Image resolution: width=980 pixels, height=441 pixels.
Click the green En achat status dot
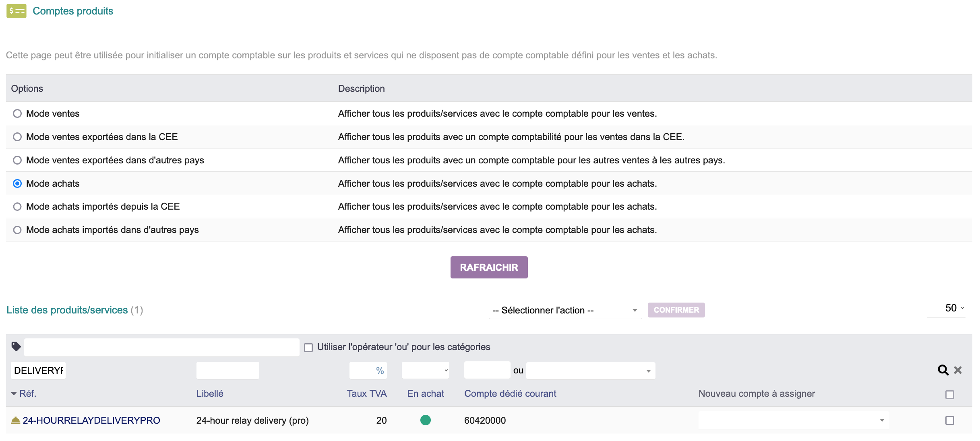point(426,420)
